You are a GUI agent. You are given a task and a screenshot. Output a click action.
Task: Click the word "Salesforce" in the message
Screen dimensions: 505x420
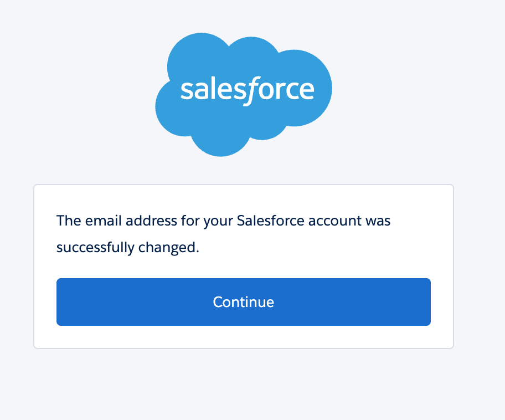[x=270, y=221]
